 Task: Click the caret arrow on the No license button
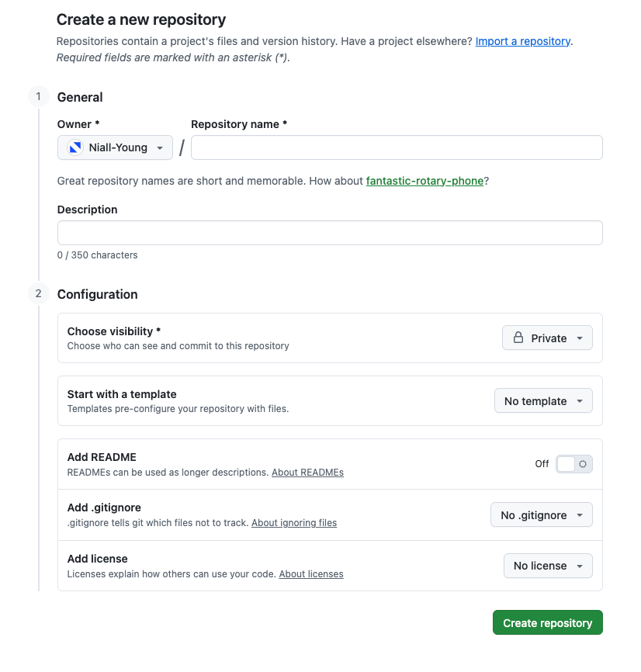point(580,566)
